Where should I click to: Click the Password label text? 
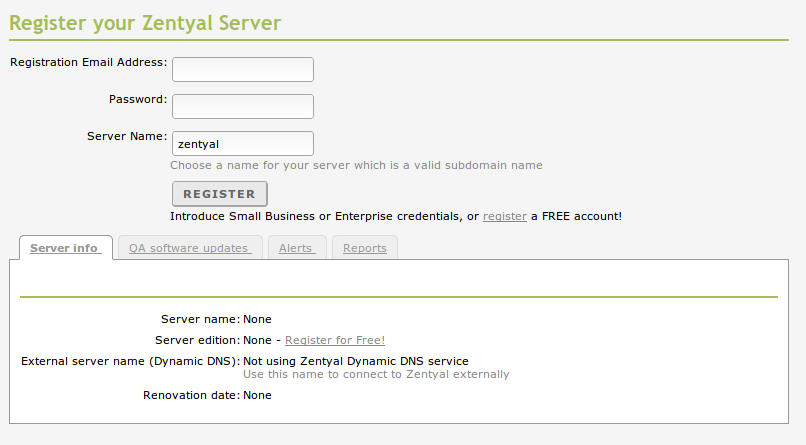pos(138,99)
